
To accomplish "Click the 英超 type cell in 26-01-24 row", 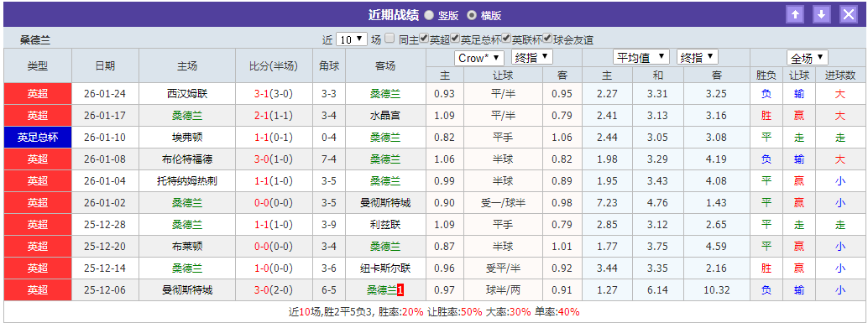I will click(x=38, y=94).
